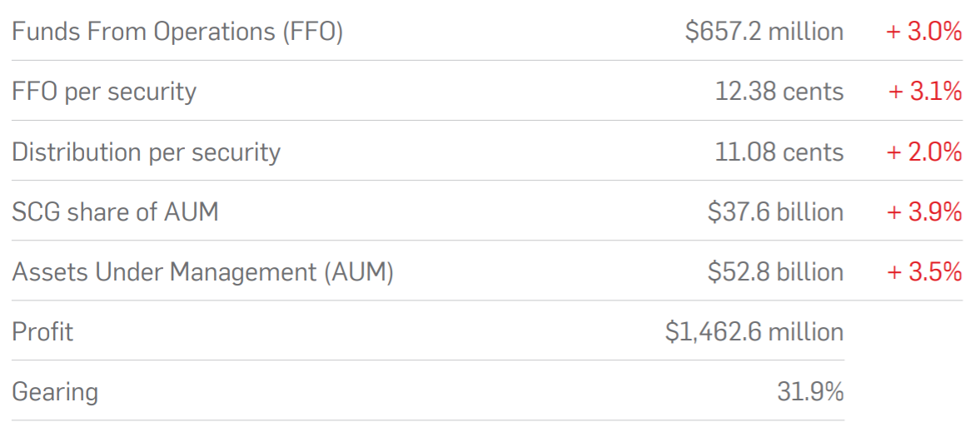Select the 31.9% gearing value
Image resolution: width=980 pixels, height=432 pixels.
tap(811, 392)
